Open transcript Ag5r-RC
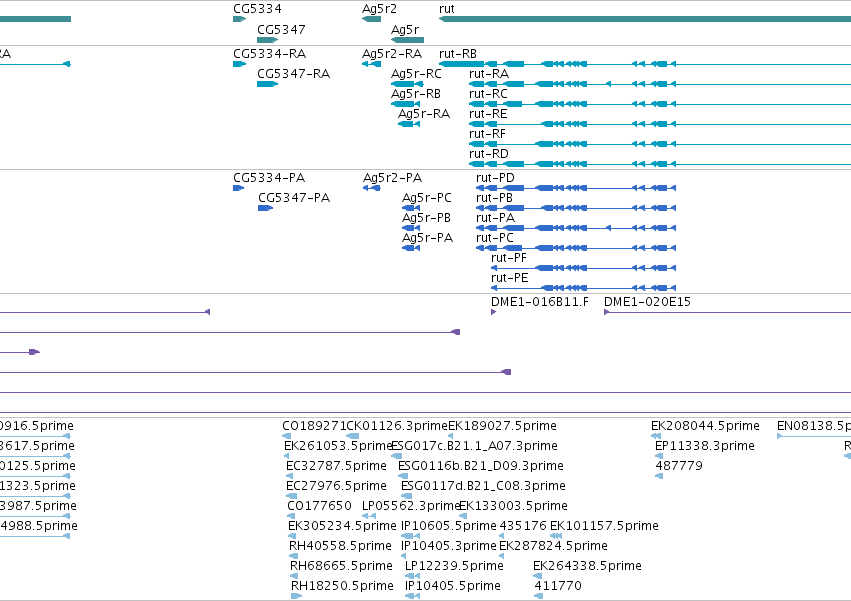Image resolution: width=851 pixels, height=601 pixels. coord(407,84)
